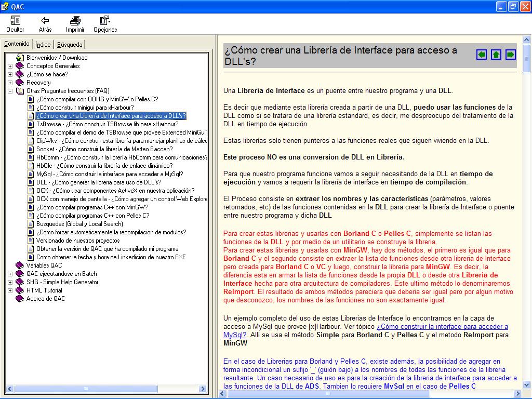Open the TsBrowse - TSBrowse.lib topic
The width and height of the screenshot is (532, 399).
coord(107,124)
